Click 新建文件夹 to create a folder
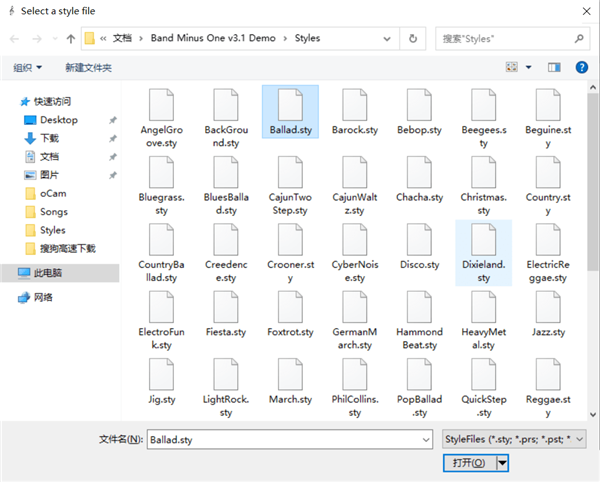The height and width of the screenshot is (482, 600). 88,67
